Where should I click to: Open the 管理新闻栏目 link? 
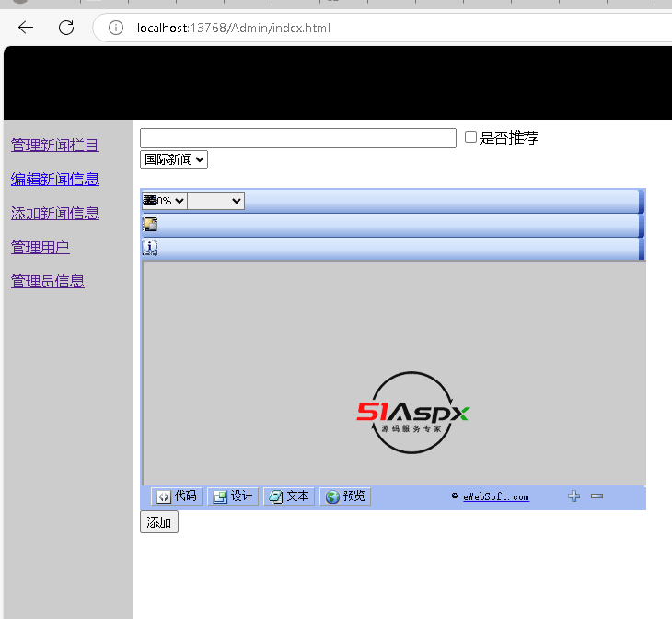click(54, 145)
